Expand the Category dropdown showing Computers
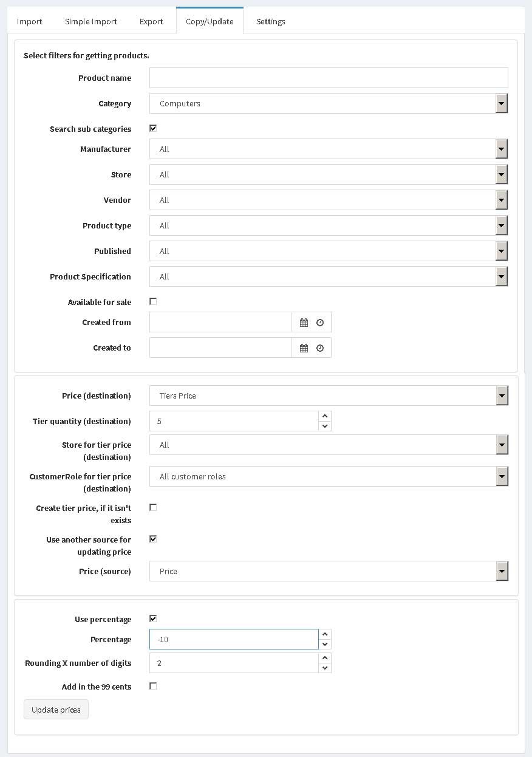 point(329,103)
